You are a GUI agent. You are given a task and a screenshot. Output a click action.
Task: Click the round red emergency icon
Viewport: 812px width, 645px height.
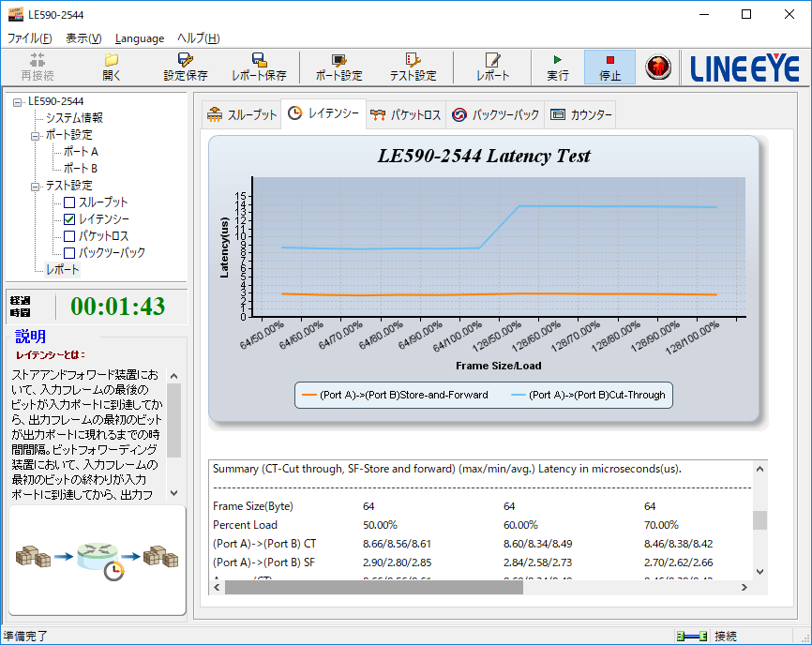coord(658,67)
